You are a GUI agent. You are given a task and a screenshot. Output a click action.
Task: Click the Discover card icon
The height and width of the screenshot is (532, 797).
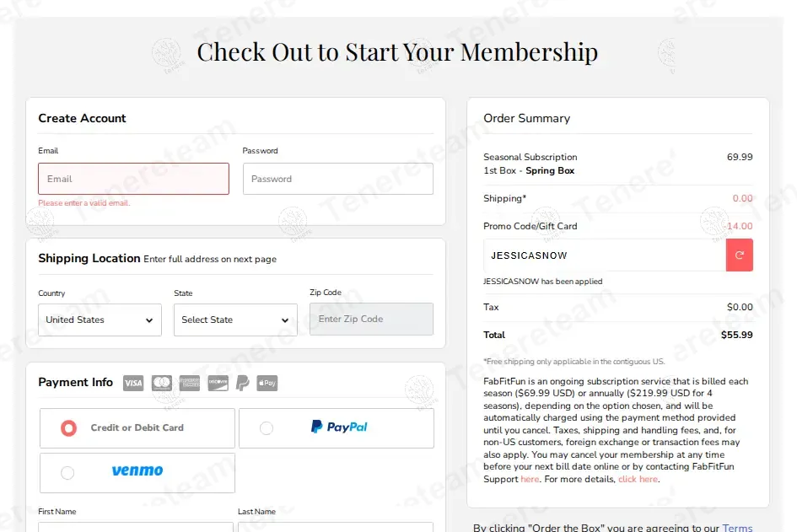[218, 384]
